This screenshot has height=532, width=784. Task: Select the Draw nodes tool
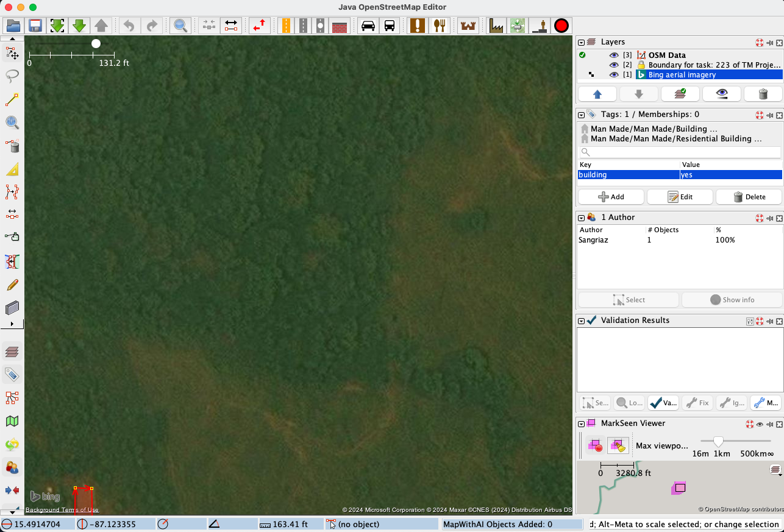point(12,100)
